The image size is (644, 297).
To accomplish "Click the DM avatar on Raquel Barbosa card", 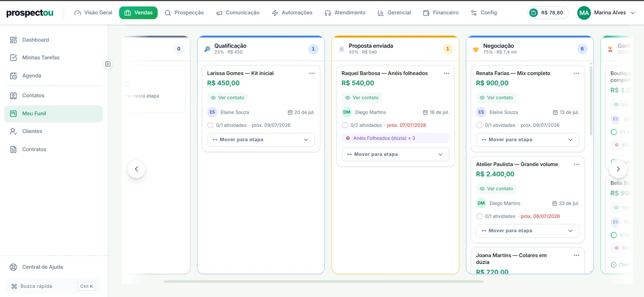I will [x=347, y=112].
